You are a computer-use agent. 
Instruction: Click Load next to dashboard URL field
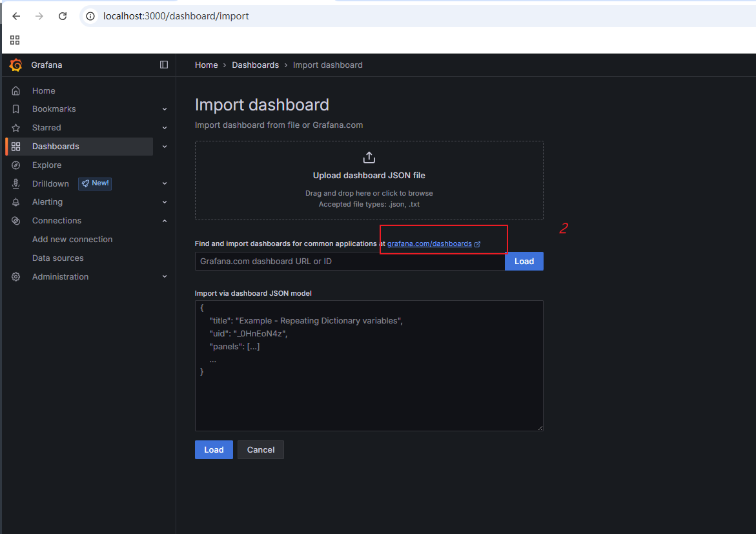[x=524, y=261]
